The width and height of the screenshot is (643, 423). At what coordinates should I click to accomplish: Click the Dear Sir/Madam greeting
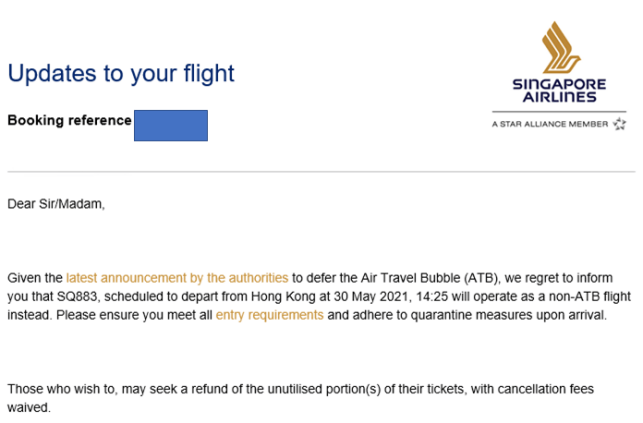56,204
